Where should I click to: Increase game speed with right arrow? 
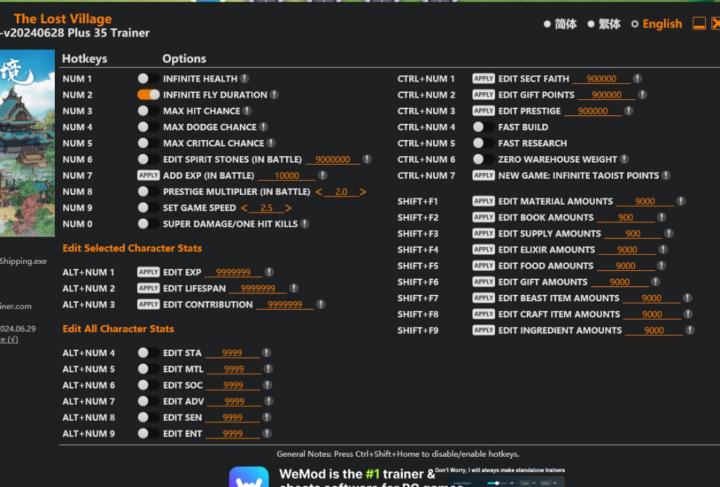click(288, 208)
